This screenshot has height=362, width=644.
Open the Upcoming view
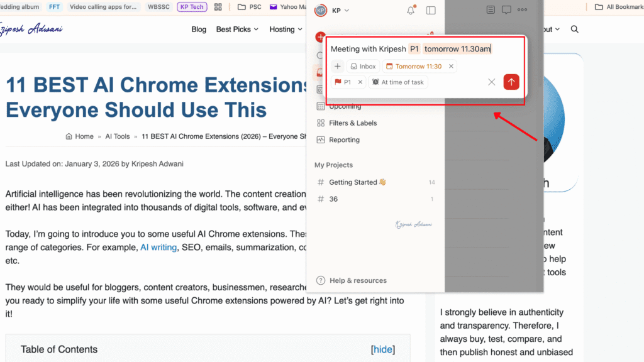point(345,107)
